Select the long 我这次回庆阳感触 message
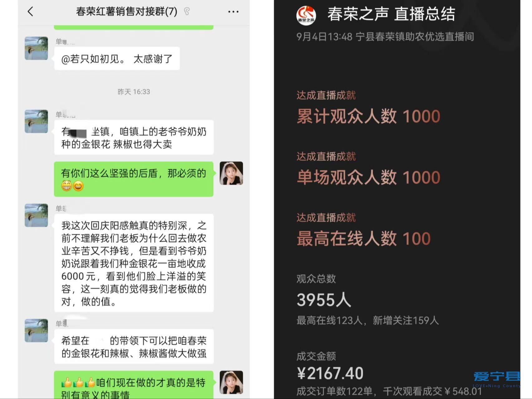The height and width of the screenshot is (399, 532). (133, 263)
